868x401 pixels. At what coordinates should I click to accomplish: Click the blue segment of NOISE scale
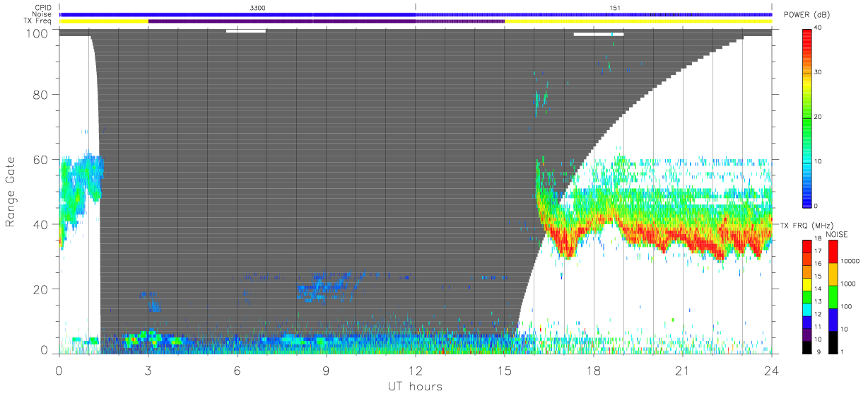(833, 320)
